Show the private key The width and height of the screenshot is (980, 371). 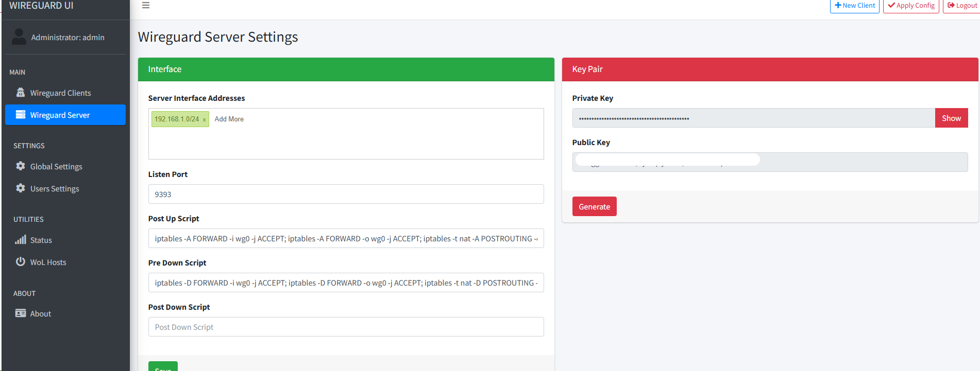pos(951,118)
